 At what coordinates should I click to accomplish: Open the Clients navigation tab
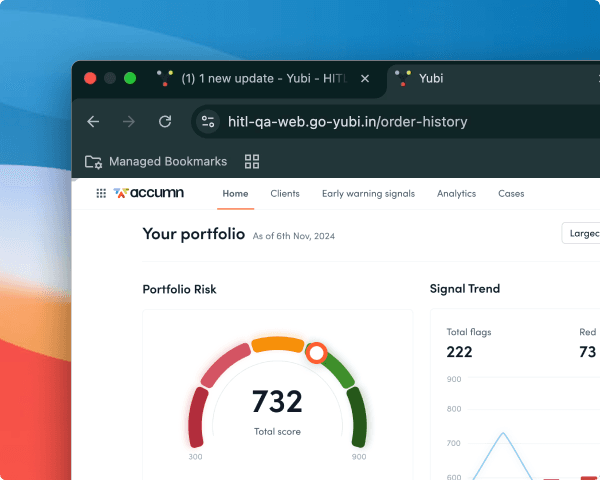(285, 194)
